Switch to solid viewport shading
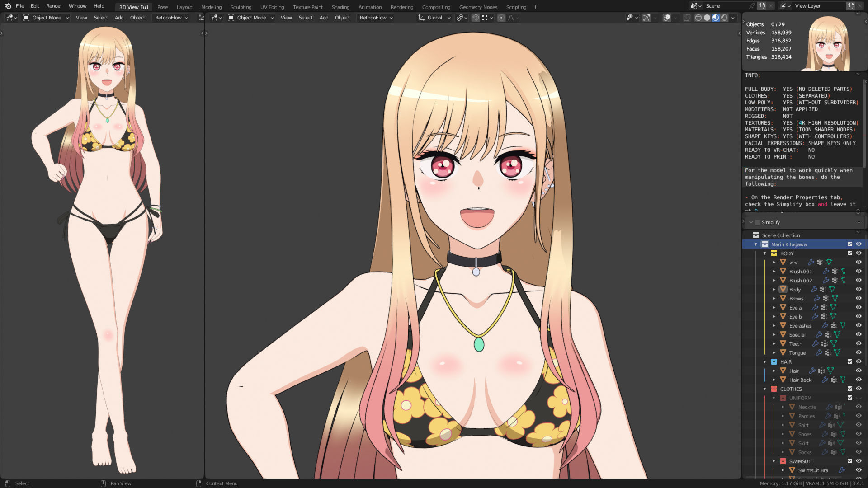Screen dimensions: 868x488 point(707,18)
